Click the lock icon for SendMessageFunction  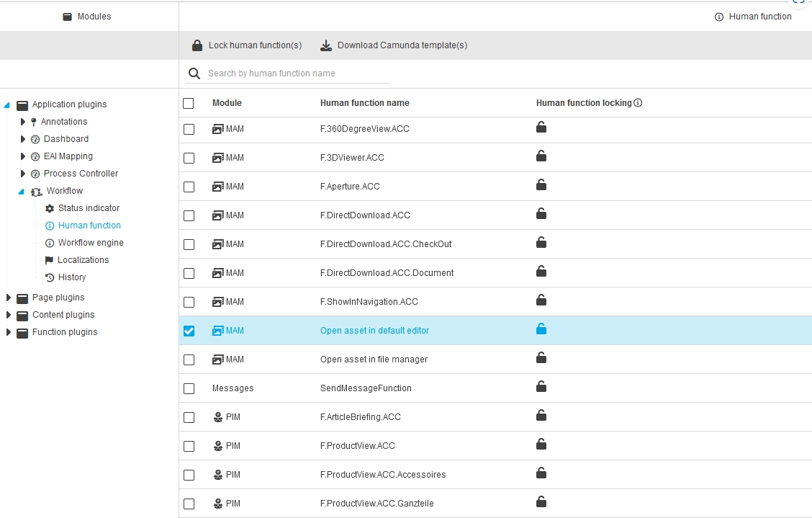click(x=541, y=387)
